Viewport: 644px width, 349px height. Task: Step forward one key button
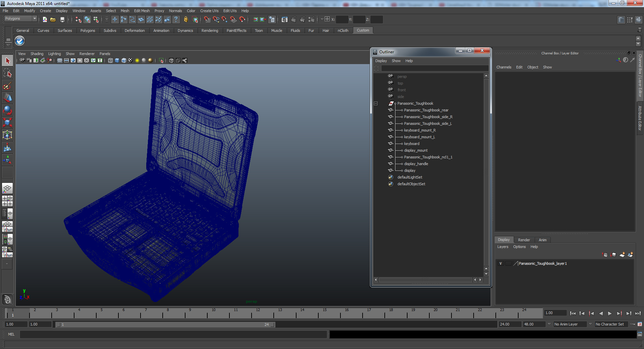[x=619, y=313]
